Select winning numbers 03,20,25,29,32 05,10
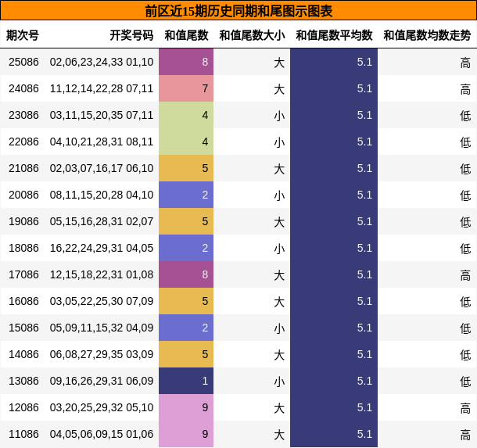Screen dimensions: 477x448 coord(102,407)
